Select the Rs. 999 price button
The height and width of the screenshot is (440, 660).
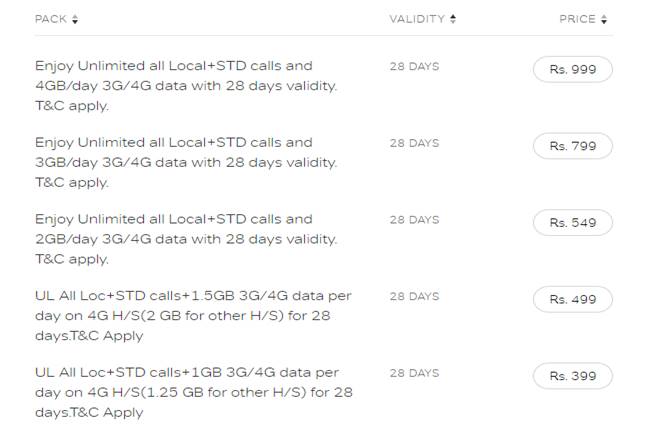pos(572,70)
